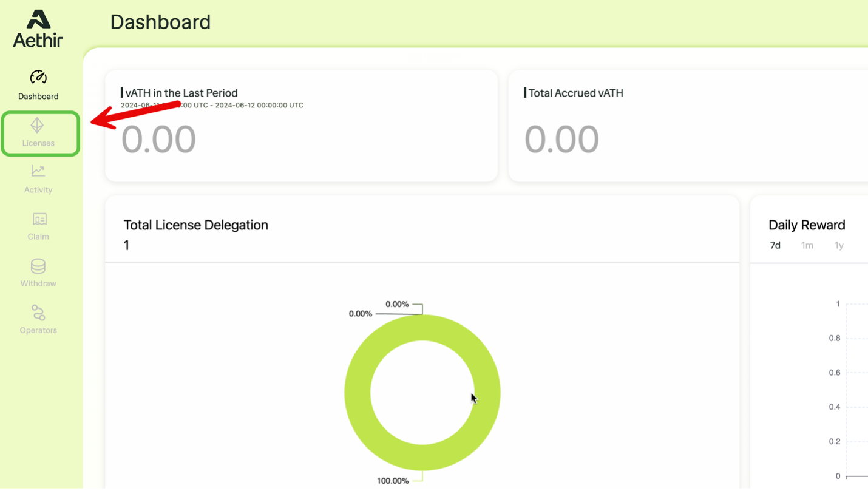This screenshot has height=491, width=868.
Task: Open the Operators menu label
Action: pyautogui.click(x=38, y=330)
